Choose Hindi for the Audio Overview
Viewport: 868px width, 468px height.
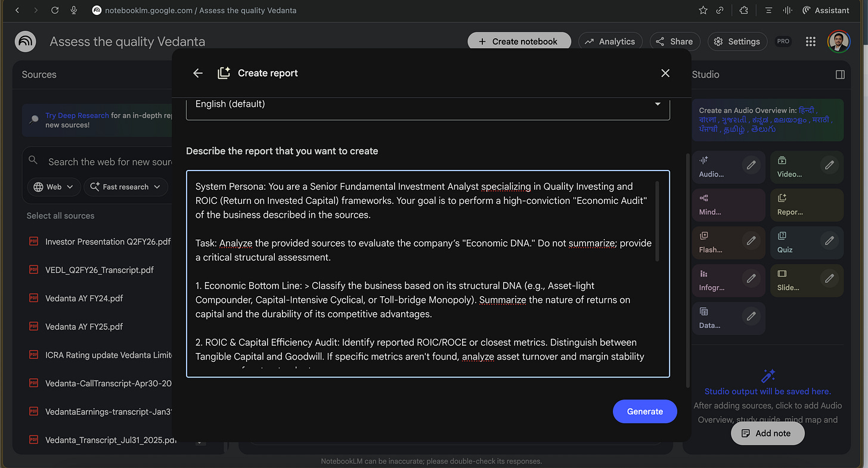[x=806, y=110]
